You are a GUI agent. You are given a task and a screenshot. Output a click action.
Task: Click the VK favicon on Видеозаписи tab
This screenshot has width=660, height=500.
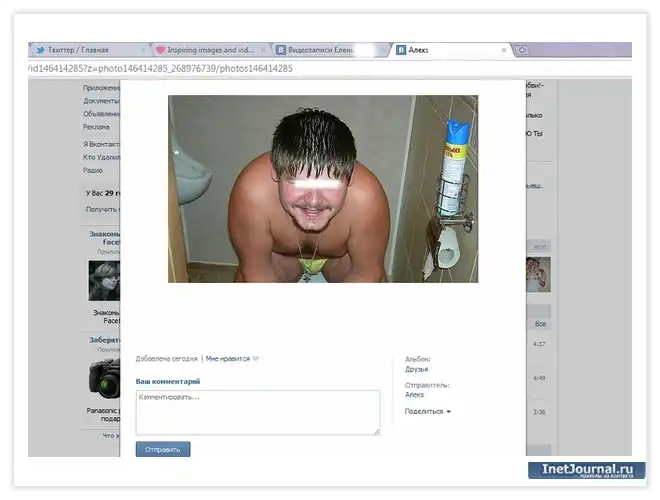(281, 49)
